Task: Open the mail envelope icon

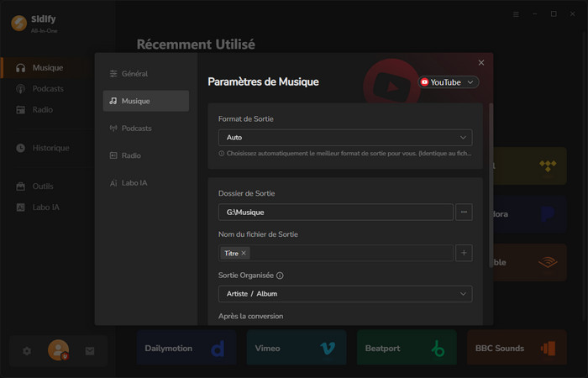Action: (x=90, y=351)
